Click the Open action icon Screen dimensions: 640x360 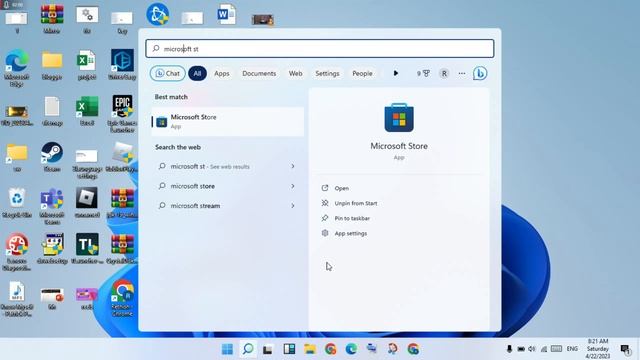[x=325, y=188]
